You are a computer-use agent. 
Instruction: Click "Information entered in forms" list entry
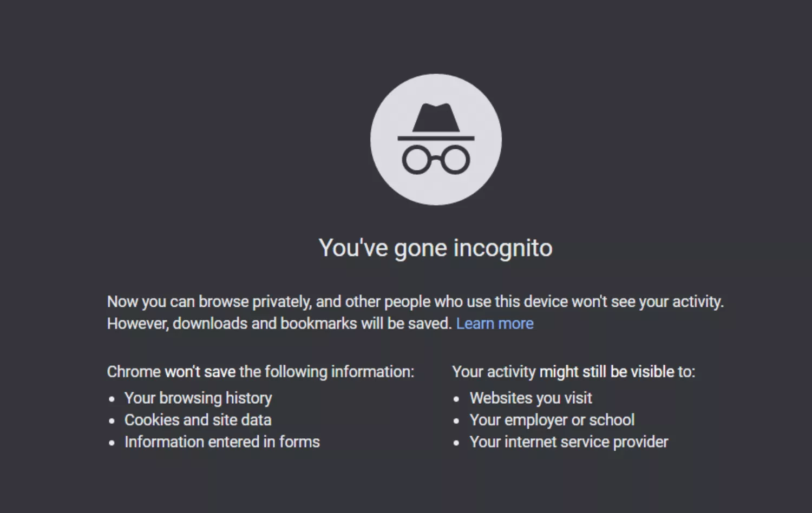pyautogui.click(x=222, y=442)
